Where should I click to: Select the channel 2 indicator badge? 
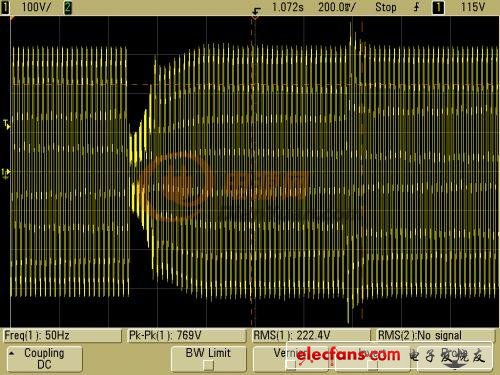(67, 7)
